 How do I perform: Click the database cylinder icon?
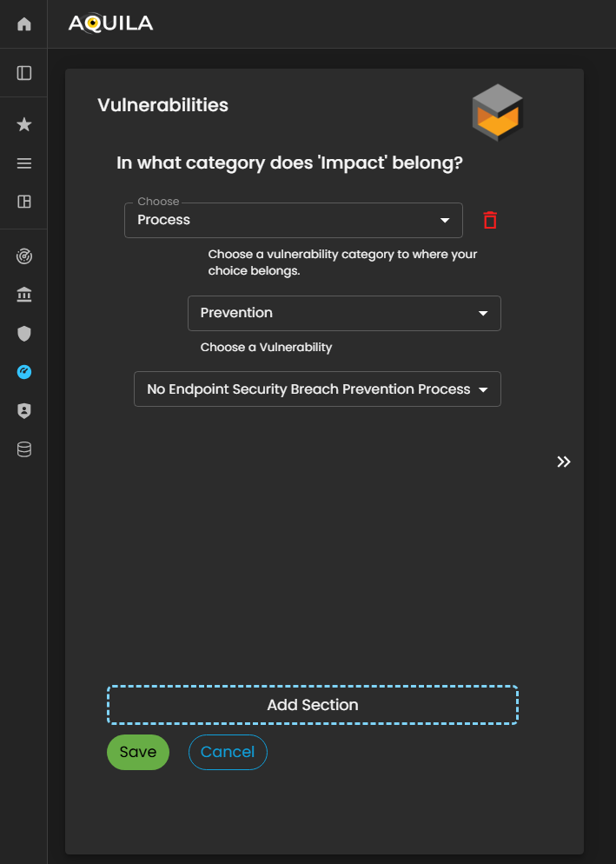click(x=24, y=449)
